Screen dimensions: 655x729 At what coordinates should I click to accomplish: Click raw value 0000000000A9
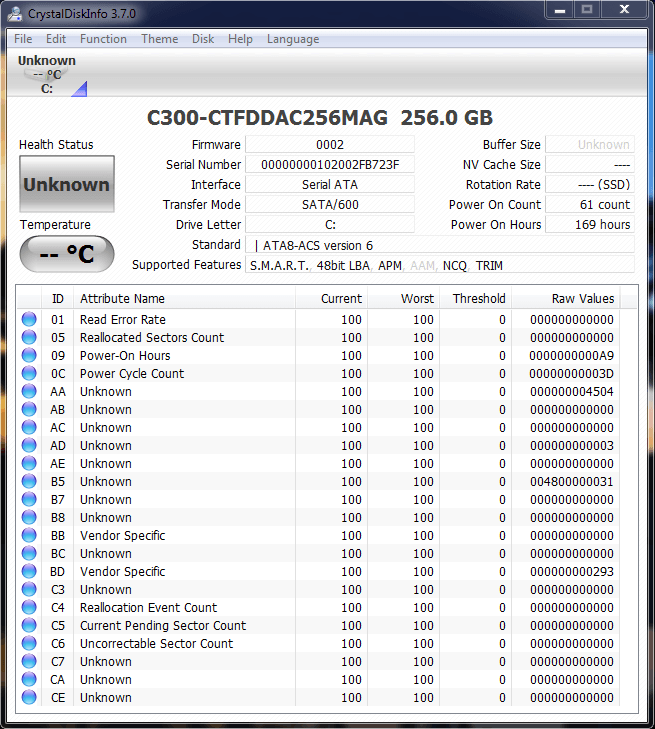coord(571,356)
